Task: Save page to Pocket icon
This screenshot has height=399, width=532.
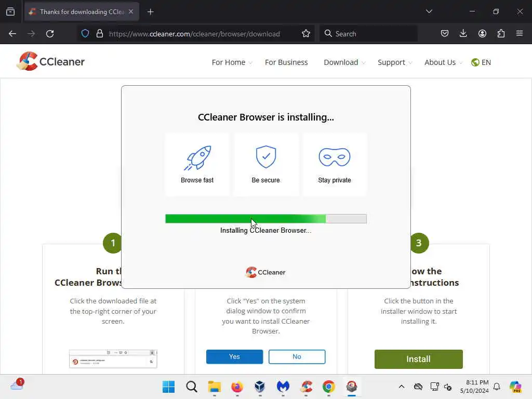Action: [x=445, y=33]
